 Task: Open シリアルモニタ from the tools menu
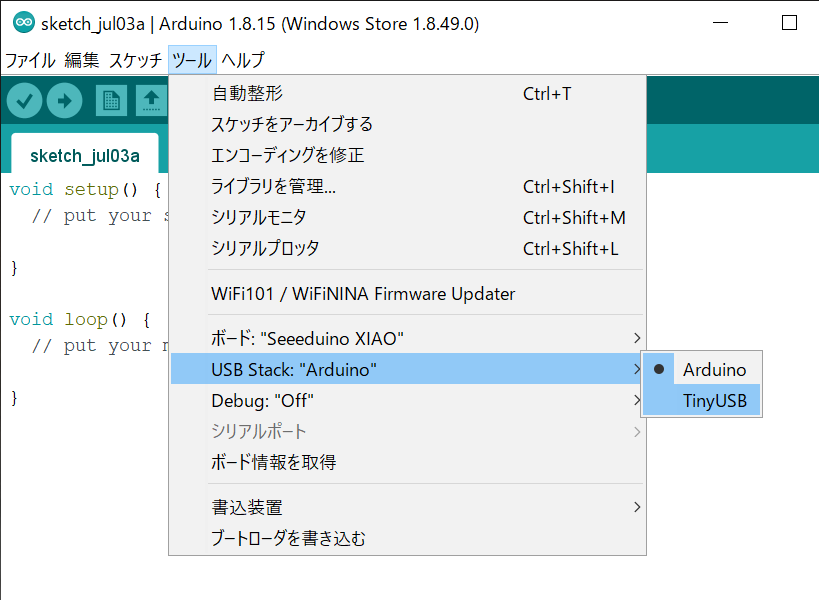(x=407, y=217)
